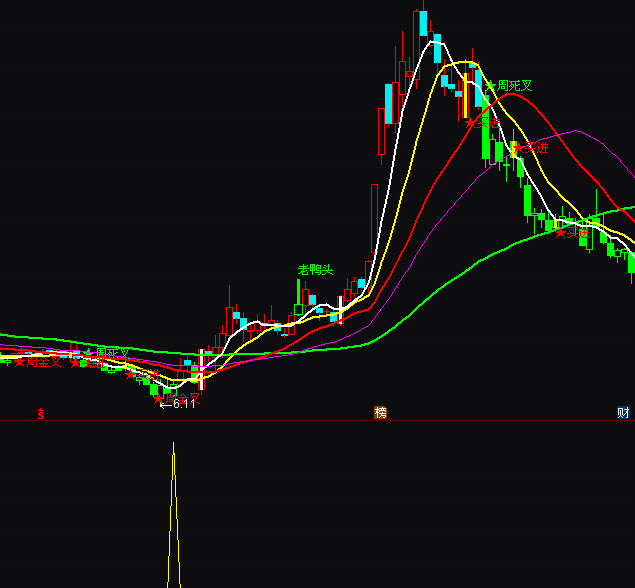This screenshot has width=635, height=588.
Task: Click the green star beside 周死叉 near the peak
Action: (x=490, y=86)
